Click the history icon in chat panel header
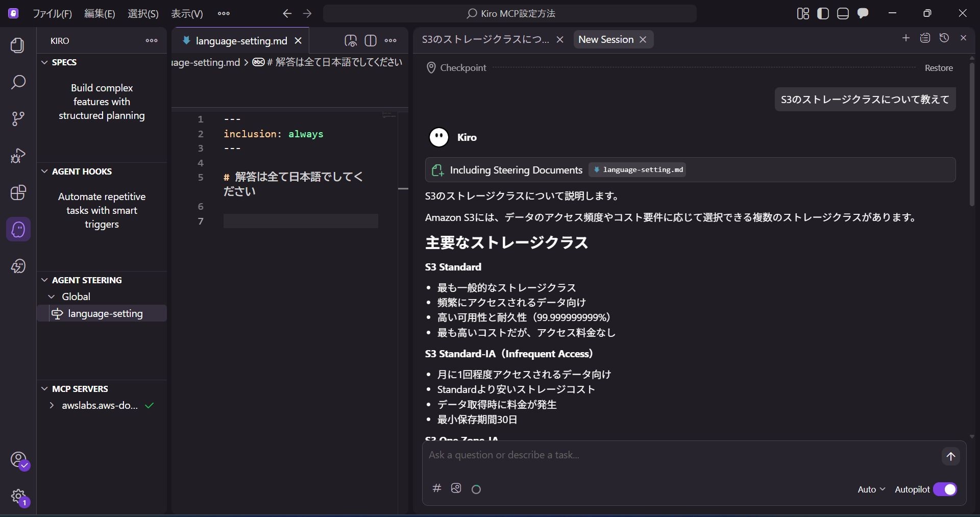Image resolution: width=980 pixels, height=517 pixels. point(945,38)
